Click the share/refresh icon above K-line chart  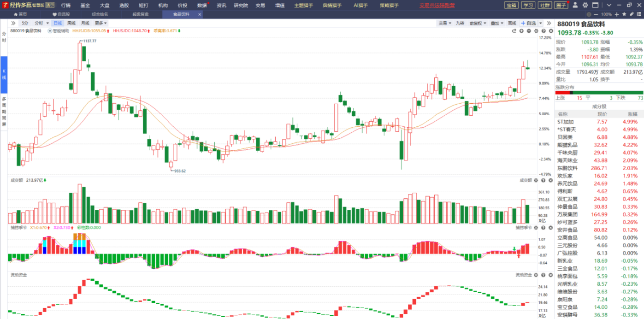pos(514,31)
